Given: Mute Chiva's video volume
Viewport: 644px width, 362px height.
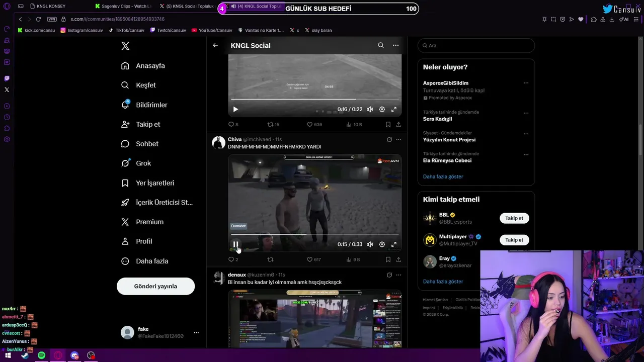Looking at the screenshot, I should coord(370,244).
